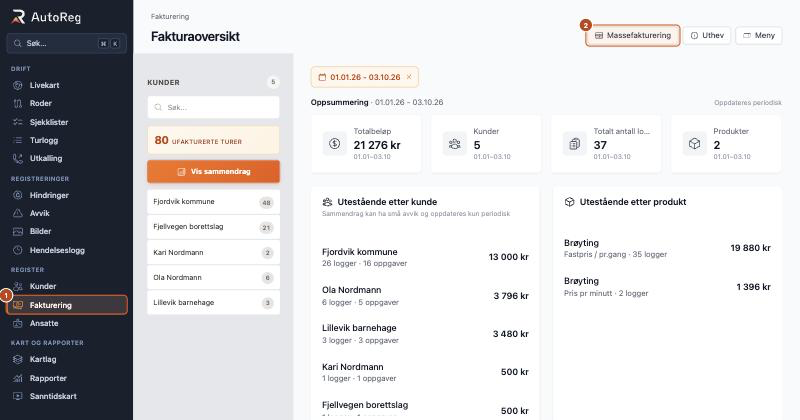
Task: Select Kari Nordmann in customer list
Action: click(x=213, y=252)
